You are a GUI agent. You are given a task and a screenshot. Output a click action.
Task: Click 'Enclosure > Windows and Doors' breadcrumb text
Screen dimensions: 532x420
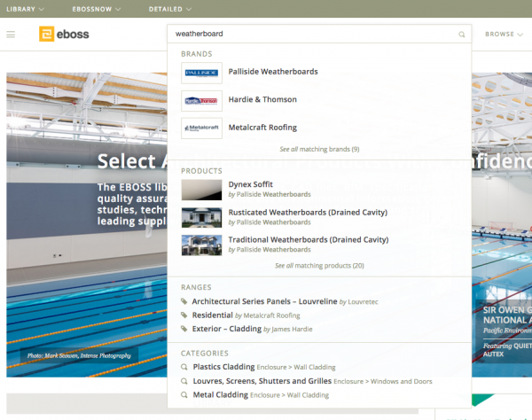pyautogui.click(x=383, y=382)
